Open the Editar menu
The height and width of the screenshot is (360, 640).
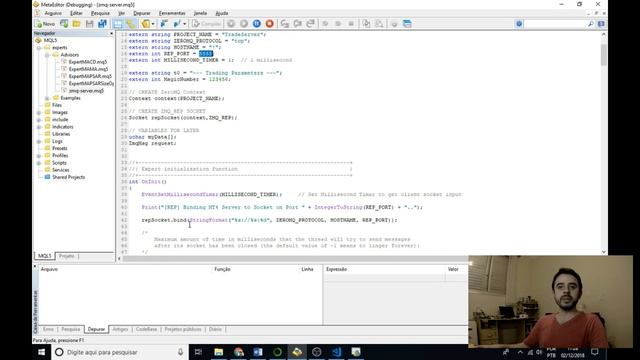76,13
